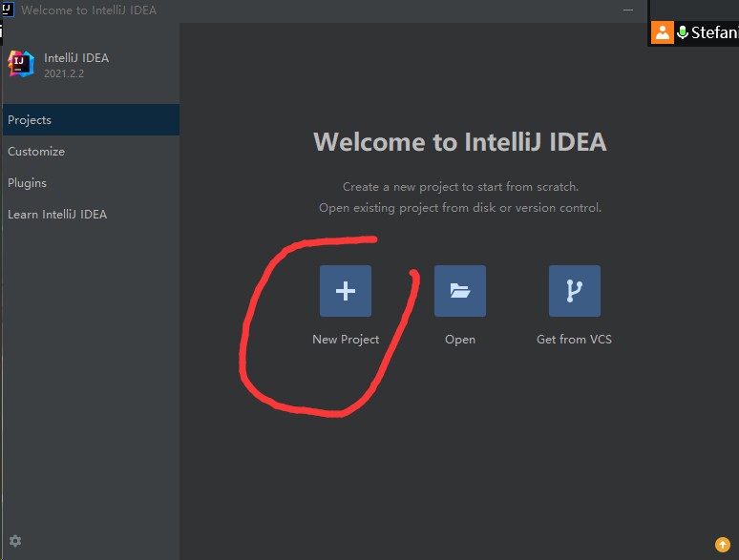
Task: Click the New Project plus icon
Action: click(346, 291)
